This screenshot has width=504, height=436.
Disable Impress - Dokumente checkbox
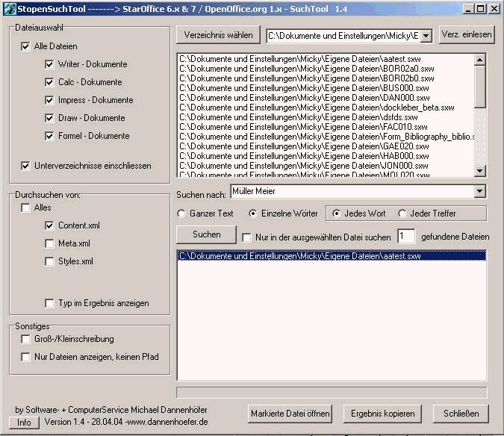pyautogui.click(x=49, y=100)
